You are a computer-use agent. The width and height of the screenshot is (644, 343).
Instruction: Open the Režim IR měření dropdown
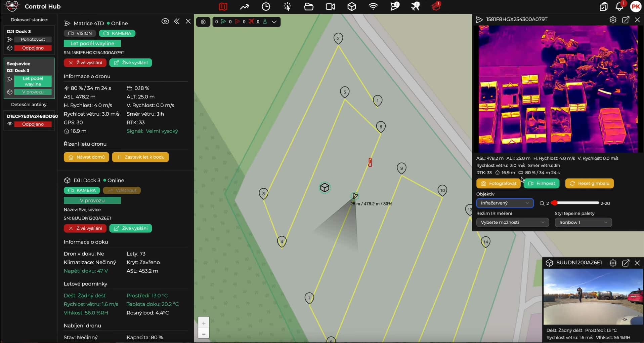(512, 222)
